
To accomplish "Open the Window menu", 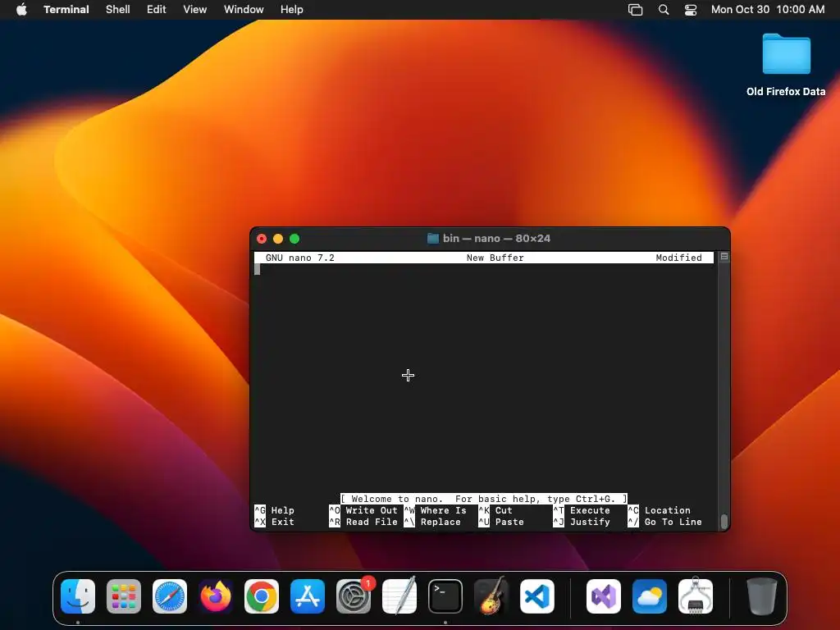I will pyautogui.click(x=244, y=10).
